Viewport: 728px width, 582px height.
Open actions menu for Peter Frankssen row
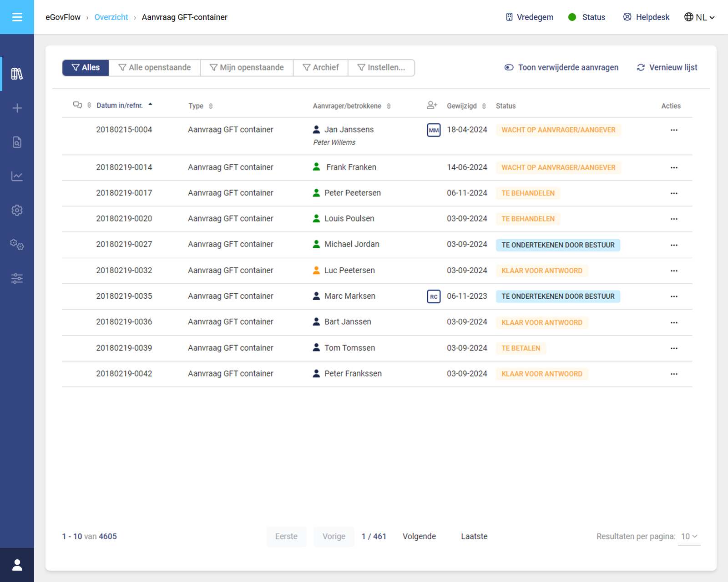674,374
